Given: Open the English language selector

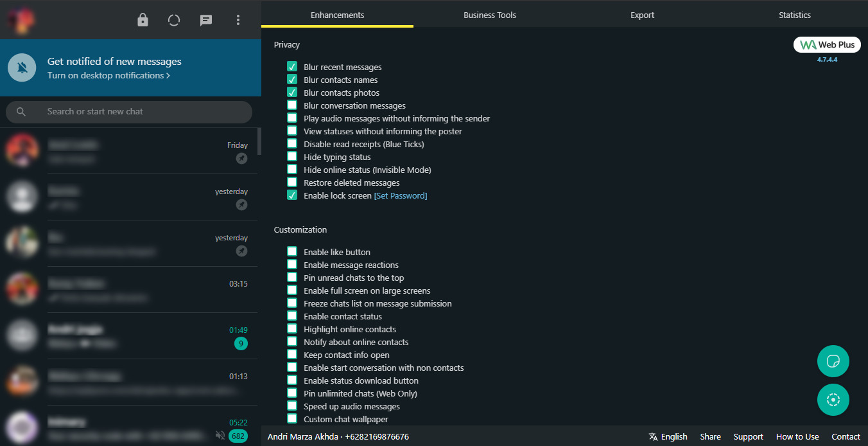Looking at the screenshot, I should (668, 436).
